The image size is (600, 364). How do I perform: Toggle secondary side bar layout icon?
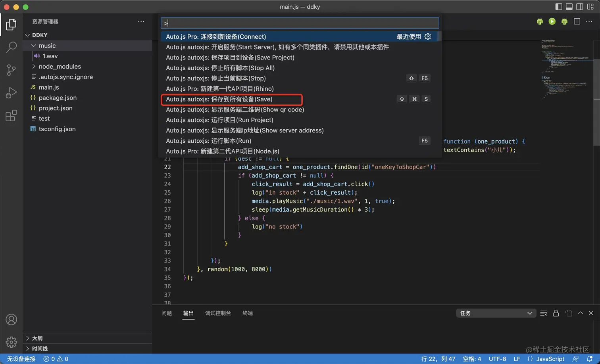pyautogui.click(x=580, y=7)
